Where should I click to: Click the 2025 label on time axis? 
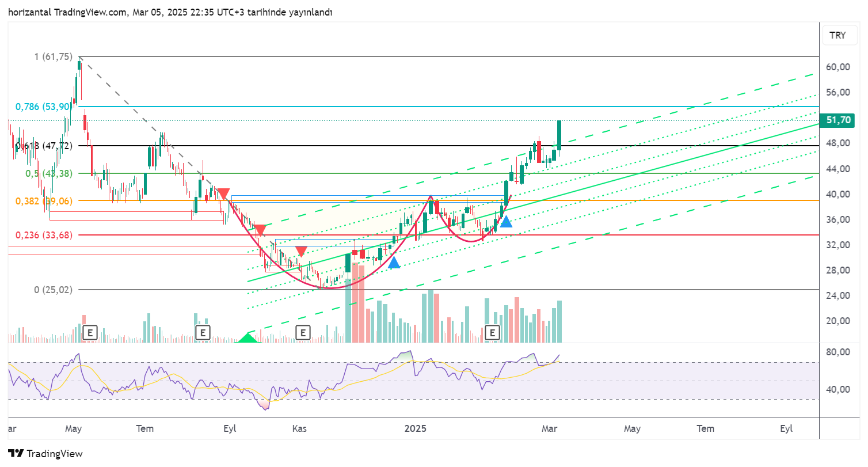tap(415, 428)
